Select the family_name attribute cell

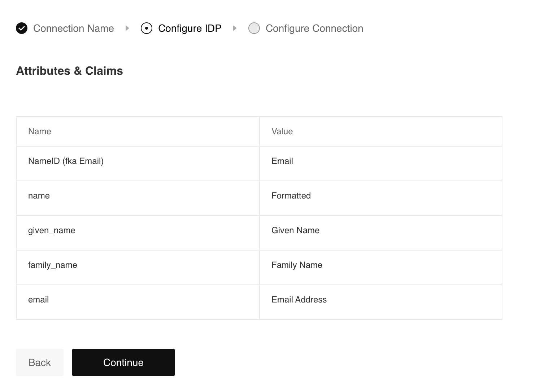coord(53,265)
